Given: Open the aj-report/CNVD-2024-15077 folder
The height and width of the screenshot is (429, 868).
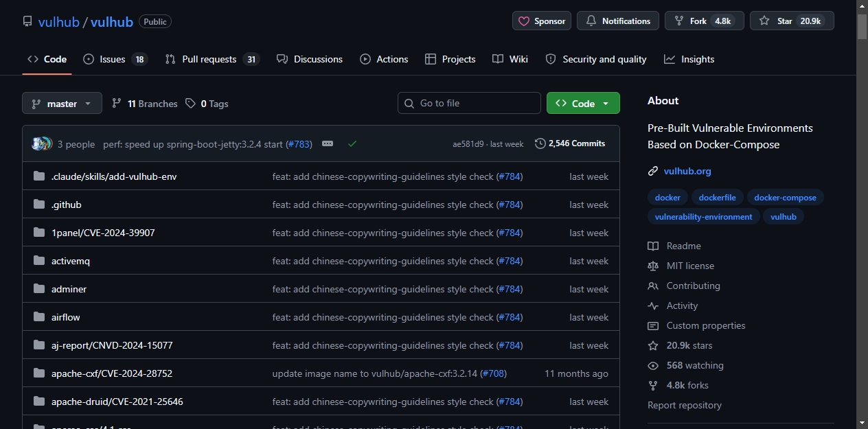Looking at the screenshot, I should (x=112, y=345).
